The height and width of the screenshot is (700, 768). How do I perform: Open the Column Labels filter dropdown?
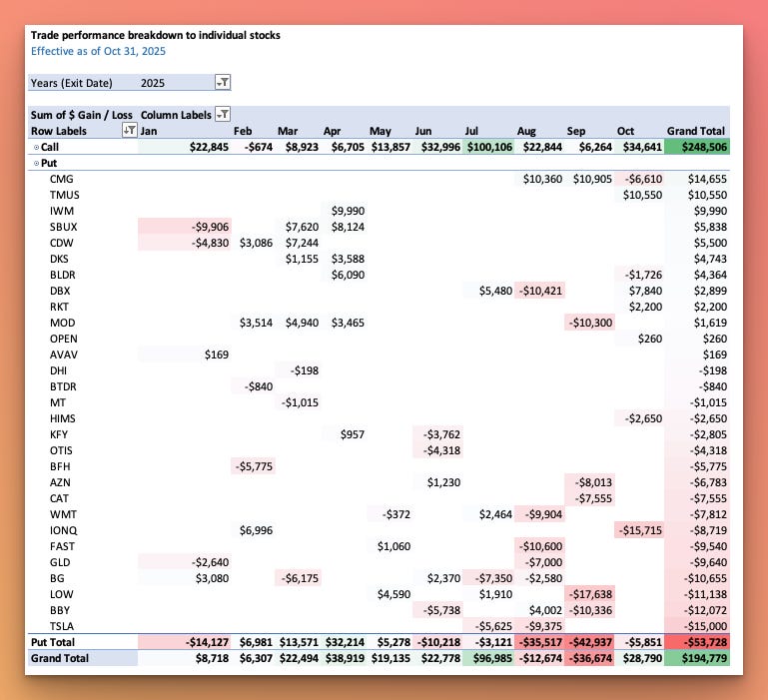pos(223,115)
